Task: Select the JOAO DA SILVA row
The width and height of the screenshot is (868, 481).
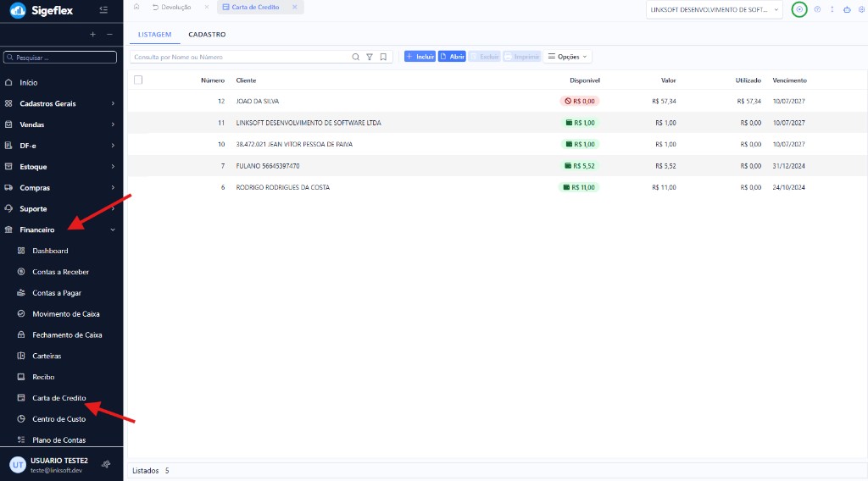Action: tap(497, 101)
